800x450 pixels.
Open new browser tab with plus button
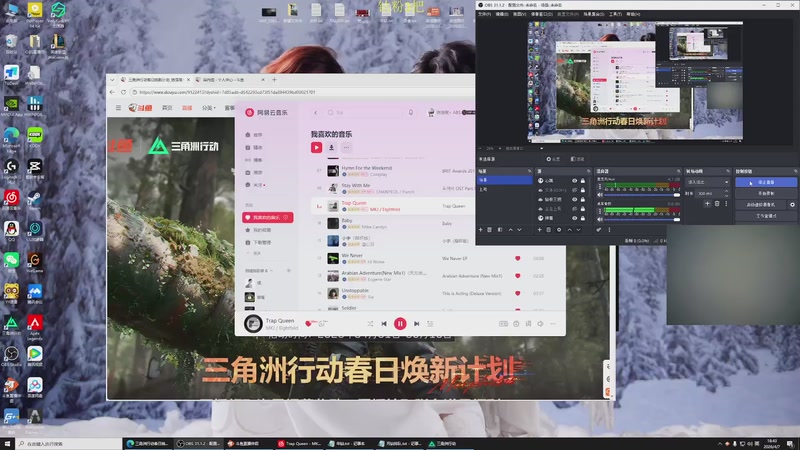[274, 80]
